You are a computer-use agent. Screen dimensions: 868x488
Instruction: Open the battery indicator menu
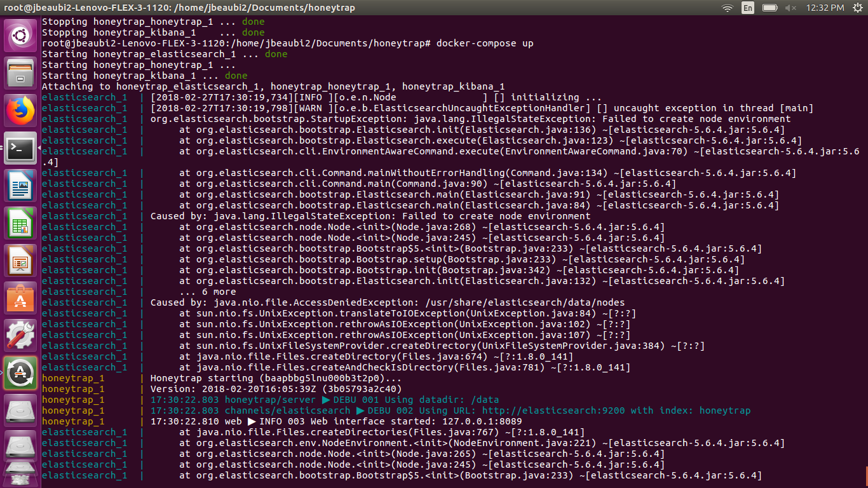770,8
